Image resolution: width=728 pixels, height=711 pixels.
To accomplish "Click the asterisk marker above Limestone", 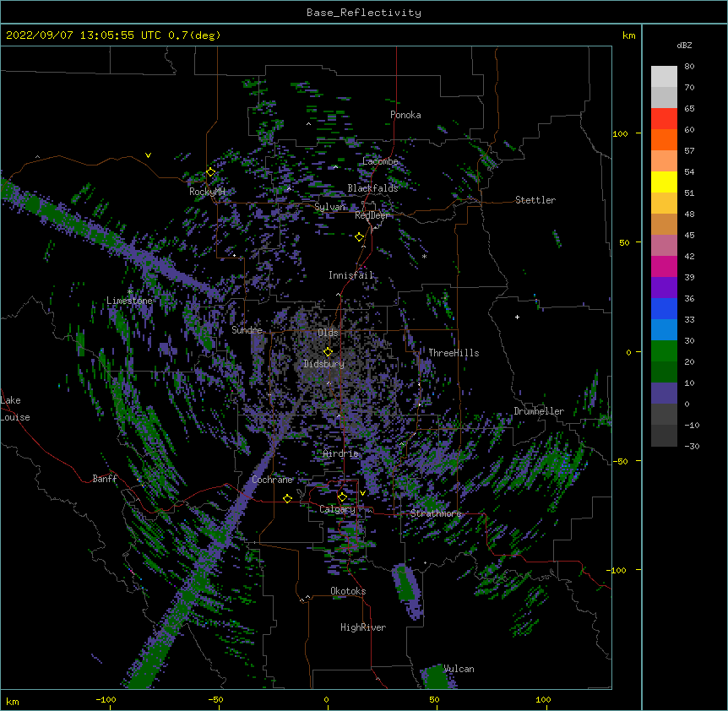I will 130,291.
